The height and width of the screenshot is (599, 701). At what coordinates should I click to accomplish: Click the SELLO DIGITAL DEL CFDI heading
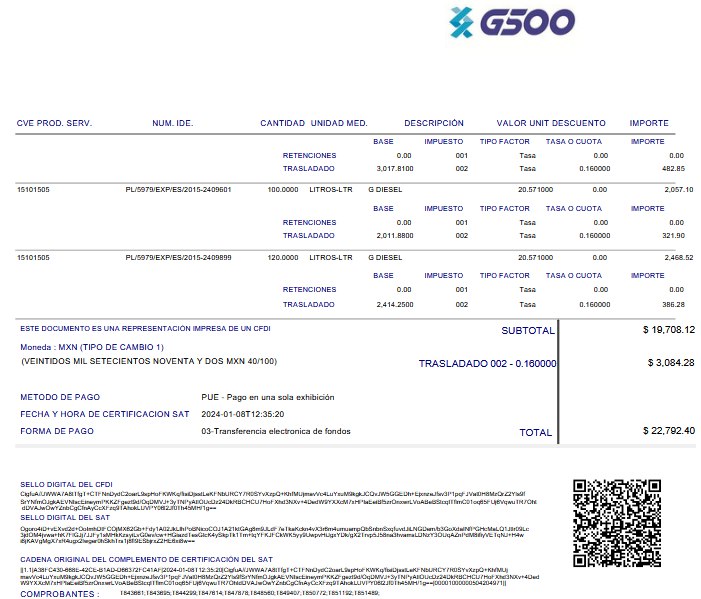coord(67,483)
